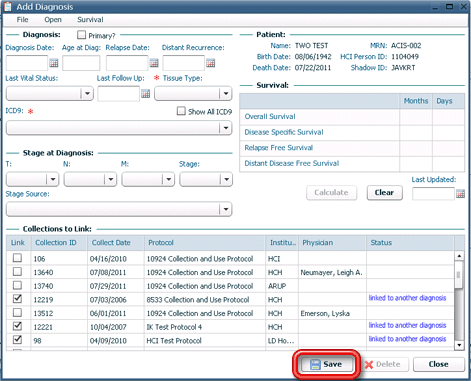Click the collections list scrollbar thumb

(x=459, y=275)
